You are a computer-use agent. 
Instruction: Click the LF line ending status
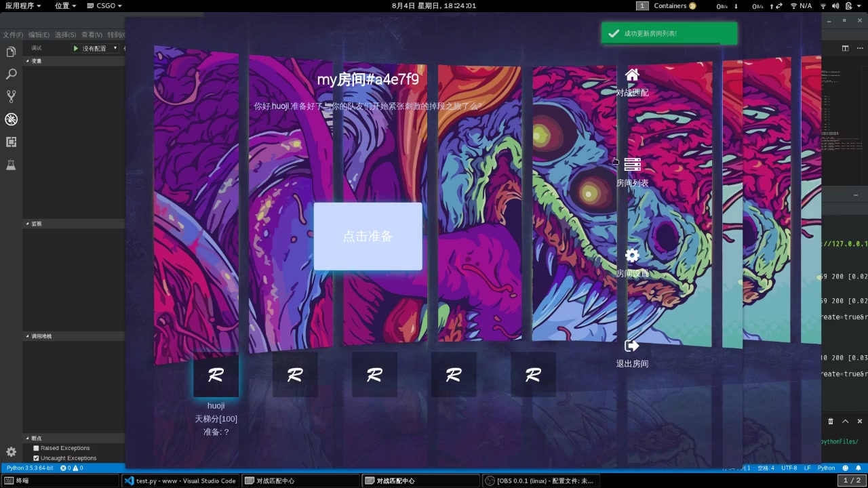click(x=807, y=468)
